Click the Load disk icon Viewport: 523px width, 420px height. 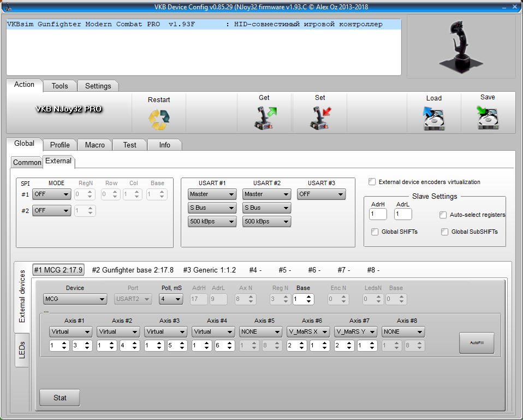pos(434,118)
